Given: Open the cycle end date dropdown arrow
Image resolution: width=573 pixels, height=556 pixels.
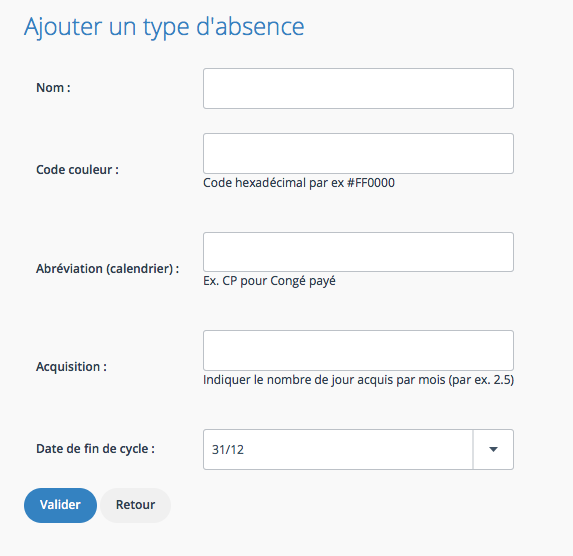Looking at the screenshot, I should point(493,449).
